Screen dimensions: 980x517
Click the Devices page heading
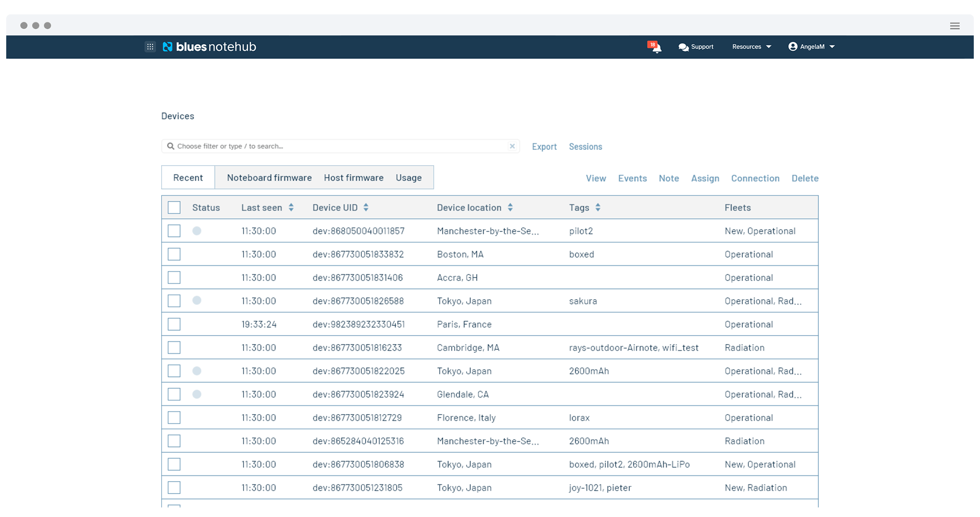178,116
